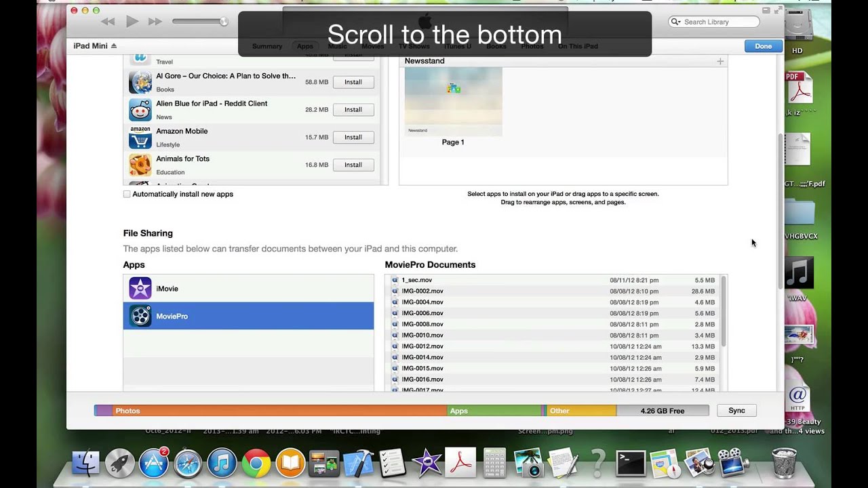Click the blue Done button

click(763, 46)
